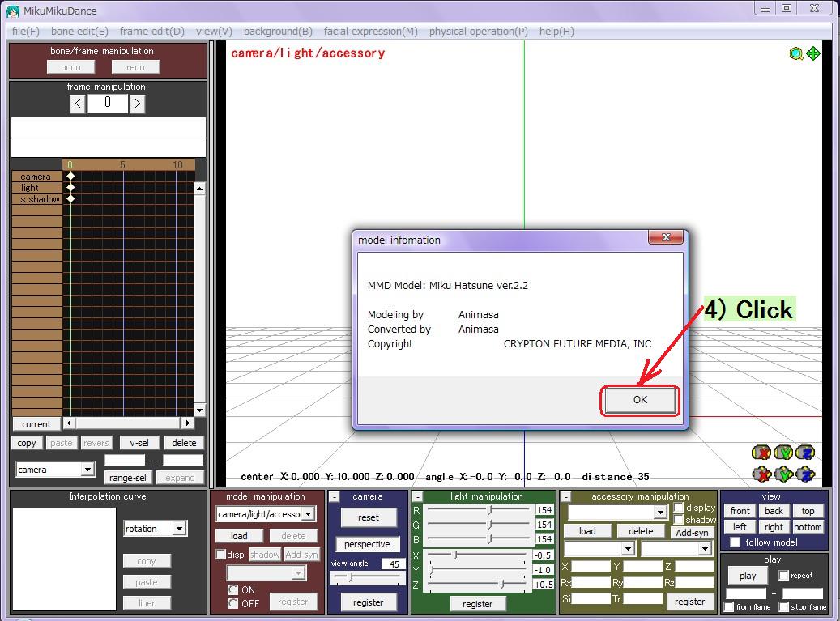Open the bone edit(E) menu

coord(79,31)
